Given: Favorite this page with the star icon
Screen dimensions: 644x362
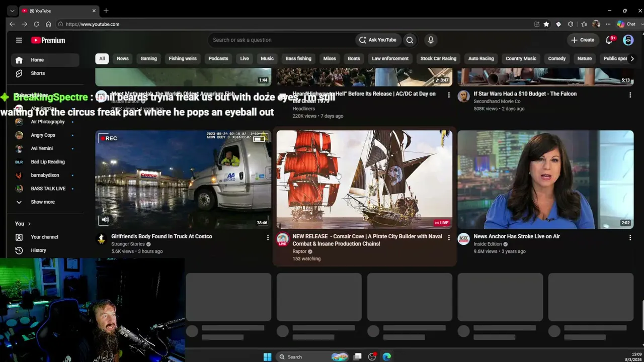Looking at the screenshot, I should [x=546, y=24].
